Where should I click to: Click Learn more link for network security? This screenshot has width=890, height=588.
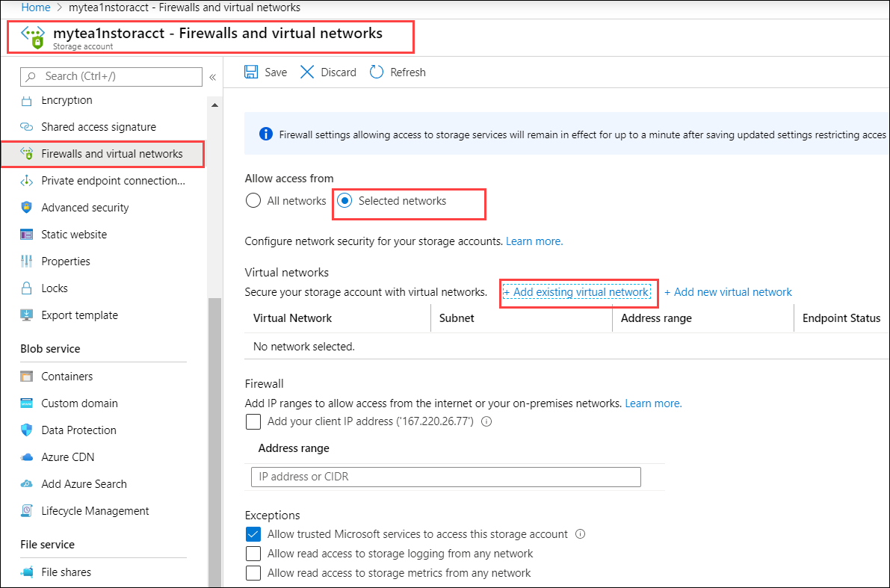535,241
